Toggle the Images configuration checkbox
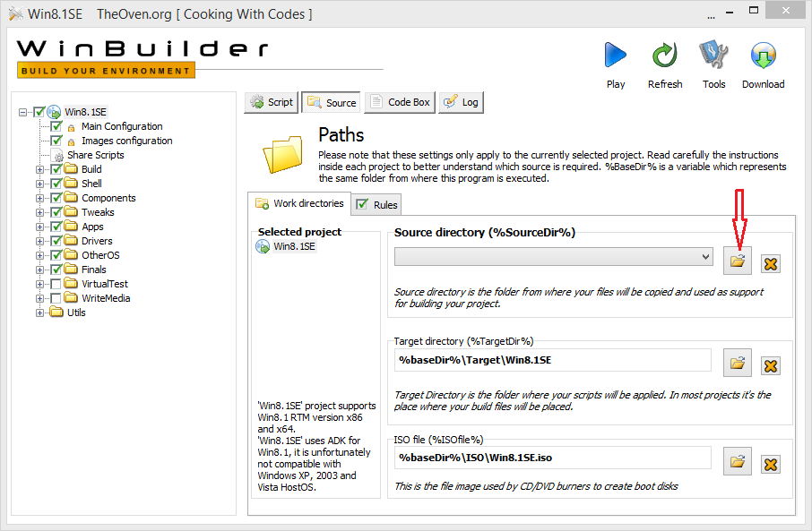 56,141
